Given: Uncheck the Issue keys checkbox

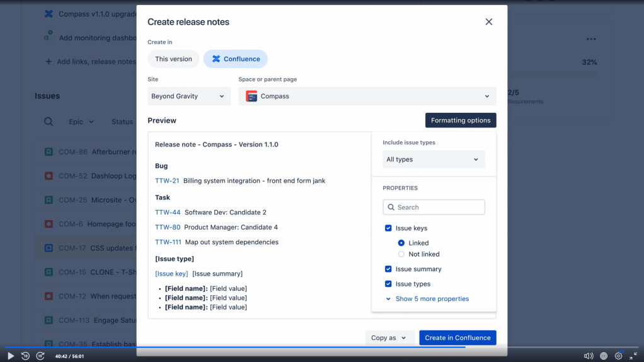Looking at the screenshot, I should coord(388,228).
